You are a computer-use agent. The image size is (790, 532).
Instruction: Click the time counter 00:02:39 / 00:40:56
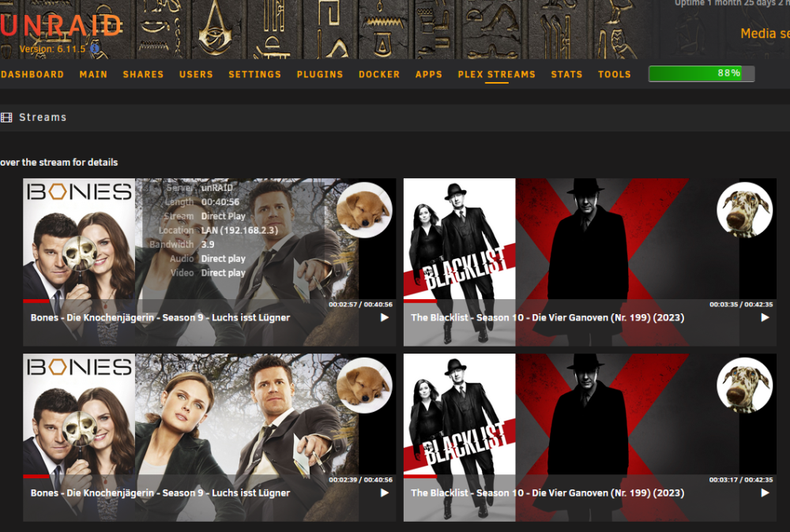tap(361, 480)
